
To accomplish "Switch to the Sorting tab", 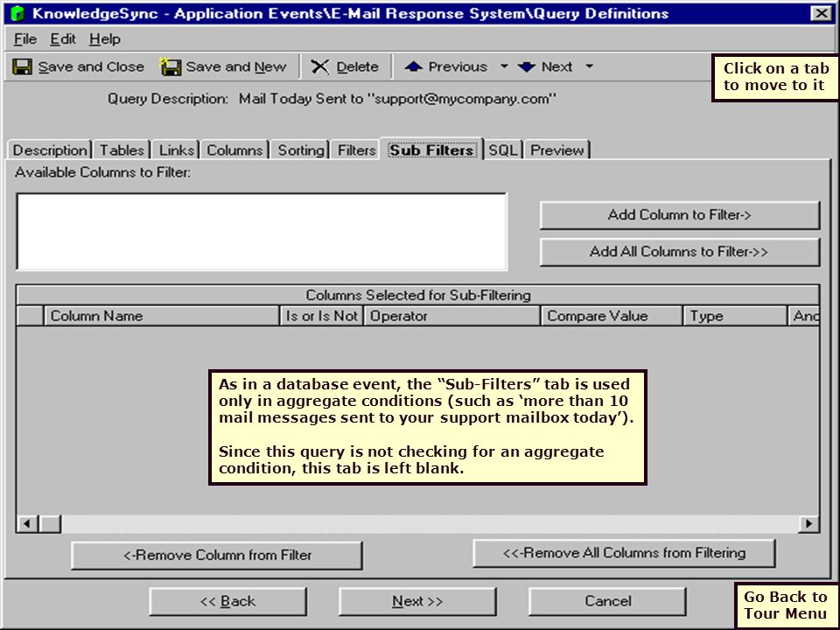I will point(300,150).
